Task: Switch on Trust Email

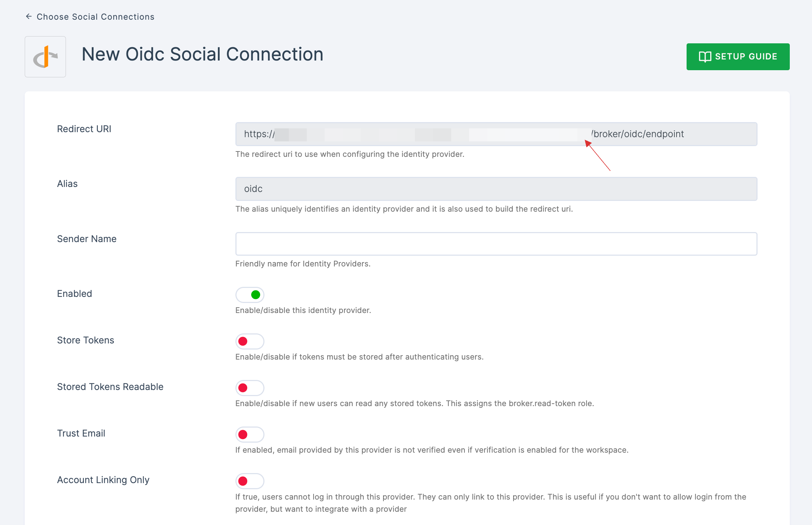Action: tap(250, 434)
